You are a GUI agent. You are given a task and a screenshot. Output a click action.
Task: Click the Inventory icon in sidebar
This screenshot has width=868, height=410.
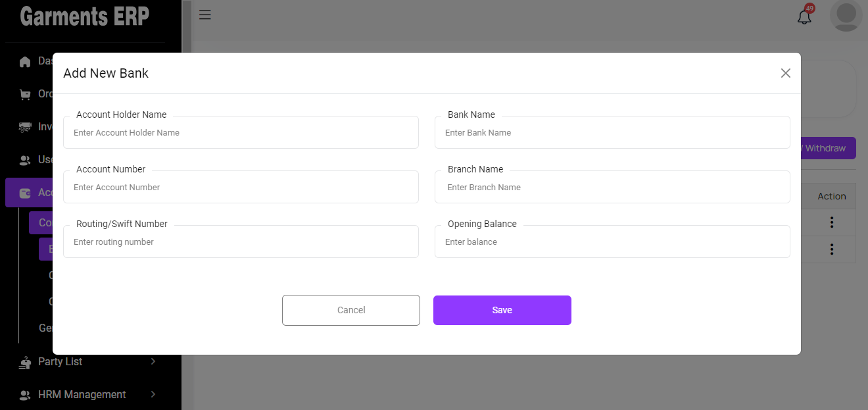coord(25,128)
